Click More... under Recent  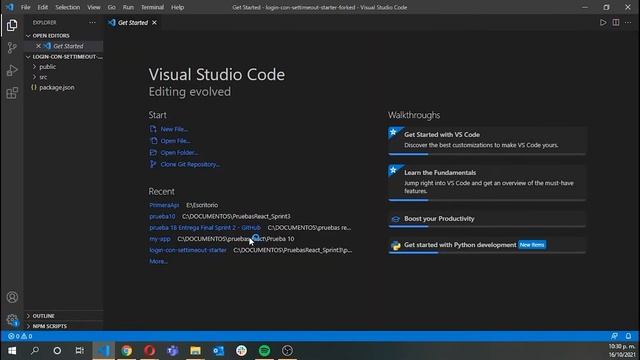click(x=158, y=261)
